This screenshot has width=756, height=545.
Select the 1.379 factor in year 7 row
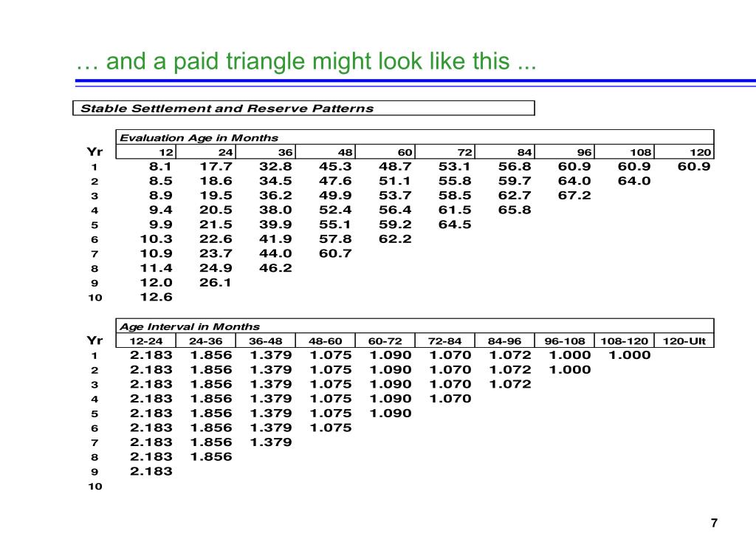pyautogui.click(x=271, y=442)
